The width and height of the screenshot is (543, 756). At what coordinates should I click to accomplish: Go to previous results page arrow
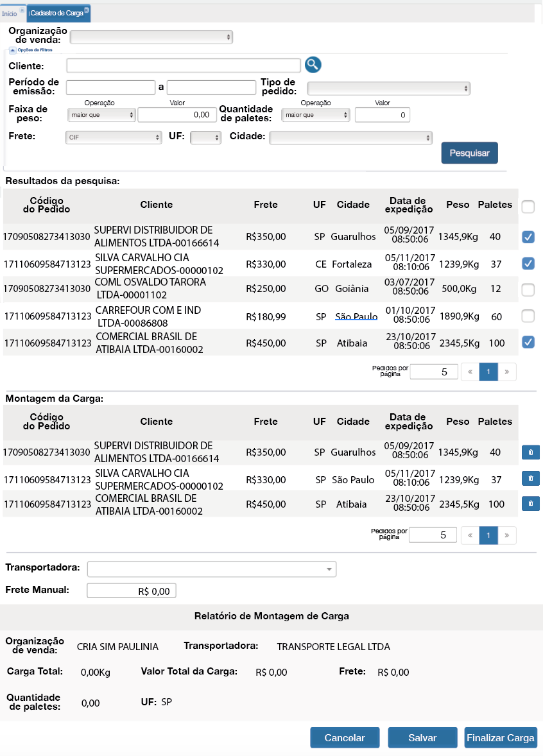pos(470,372)
